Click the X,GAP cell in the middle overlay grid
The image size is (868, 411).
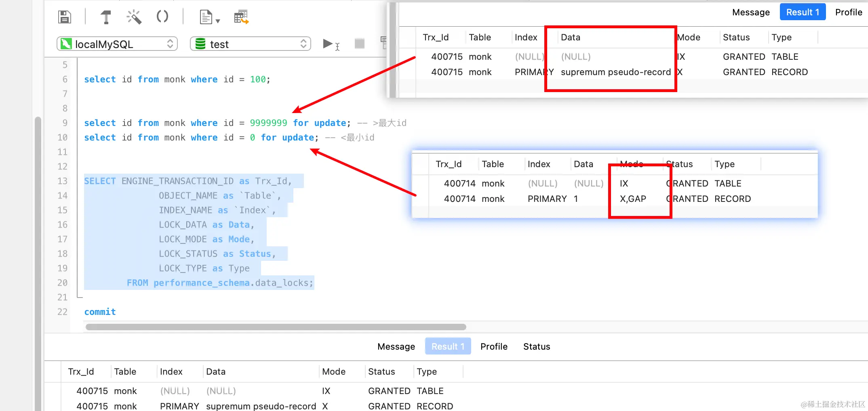pos(633,199)
